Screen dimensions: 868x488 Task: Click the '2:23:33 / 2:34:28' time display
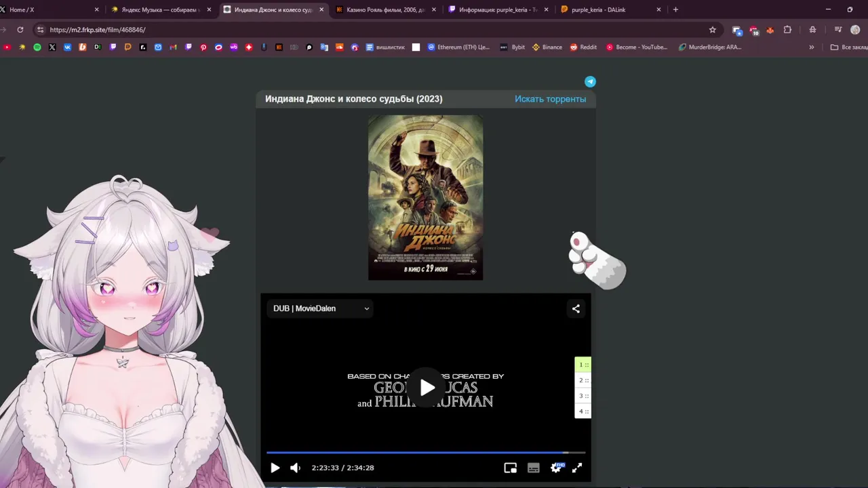[342, 468]
